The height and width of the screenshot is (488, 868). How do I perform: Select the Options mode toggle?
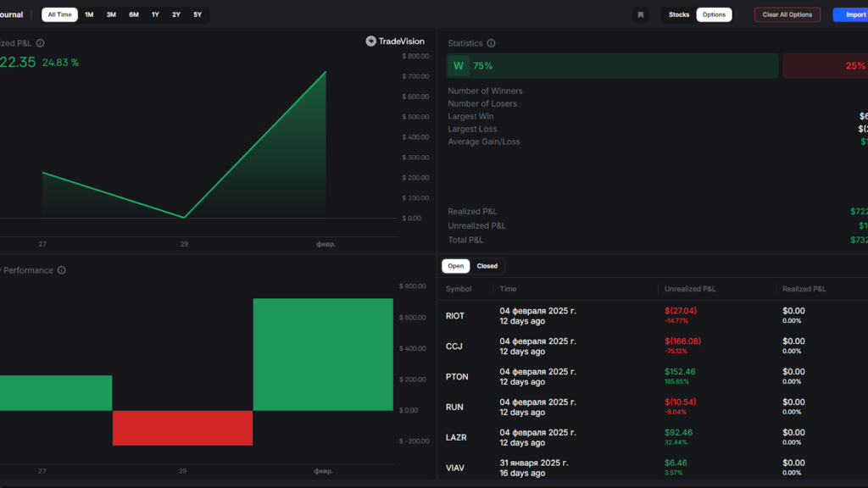pyautogui.click(x=714, y=14)
